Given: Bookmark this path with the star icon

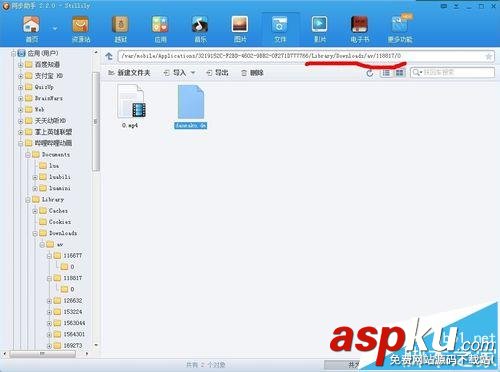Looking at the screenshot, I should click(x=489, y=56).
